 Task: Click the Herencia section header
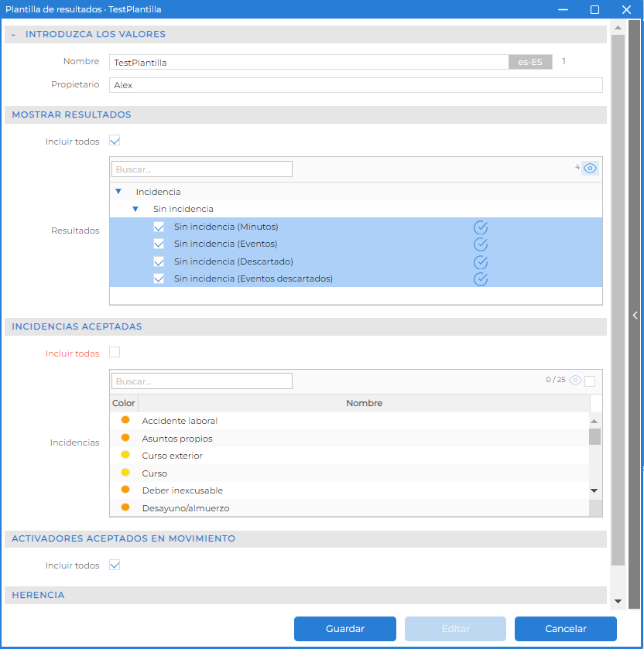coord(306,595)
